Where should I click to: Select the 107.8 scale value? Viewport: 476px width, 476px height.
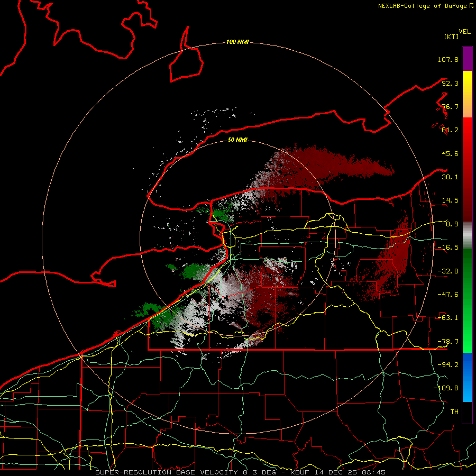pyautogui.click(x=448, y=59)
